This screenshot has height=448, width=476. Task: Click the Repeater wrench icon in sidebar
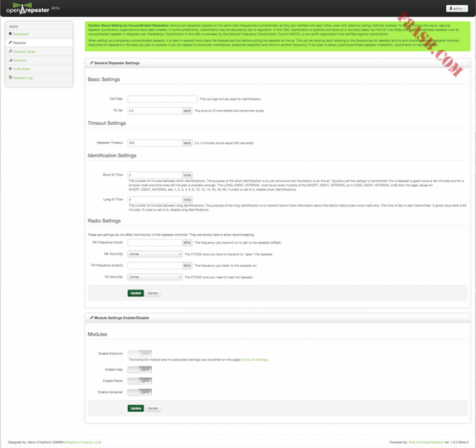coord(10,42)
